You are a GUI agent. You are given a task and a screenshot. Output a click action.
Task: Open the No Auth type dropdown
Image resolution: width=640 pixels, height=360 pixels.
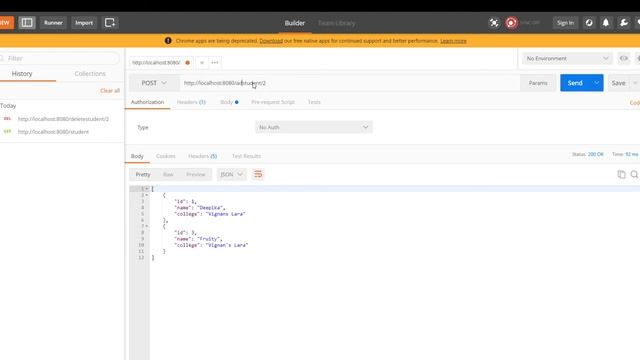[x=313, y=127]
